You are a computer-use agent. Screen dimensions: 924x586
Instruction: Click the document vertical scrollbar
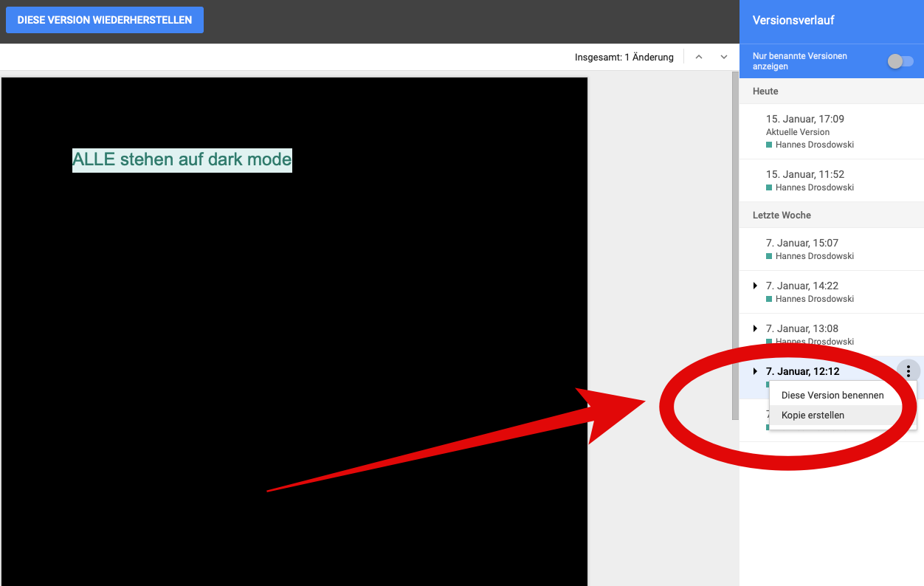click(x=735, y=246)
